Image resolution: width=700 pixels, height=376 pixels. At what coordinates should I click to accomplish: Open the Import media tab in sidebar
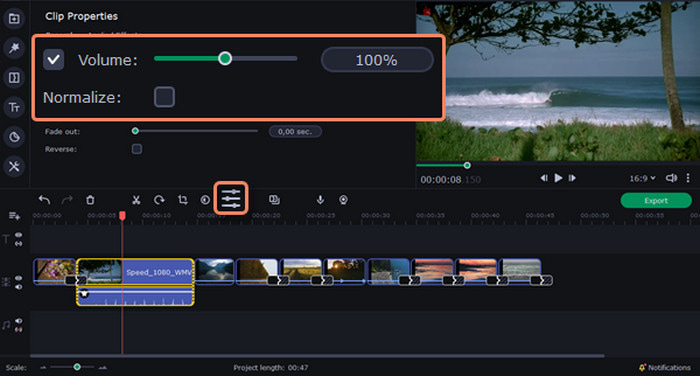(x=14, y=19)
